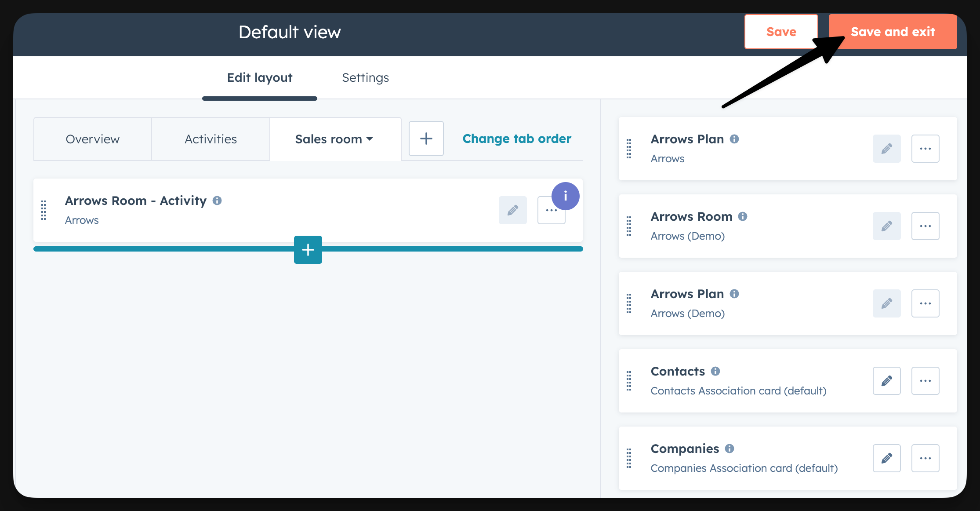Edit the Contacts association card pencil icon

[886, 381]
